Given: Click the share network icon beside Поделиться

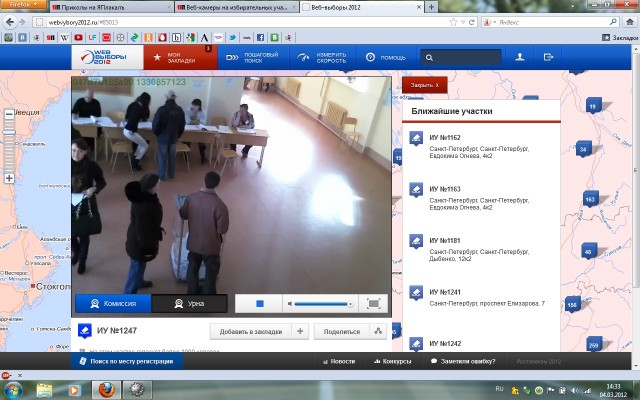Looking at the screenshot, I should click(378, 331).
